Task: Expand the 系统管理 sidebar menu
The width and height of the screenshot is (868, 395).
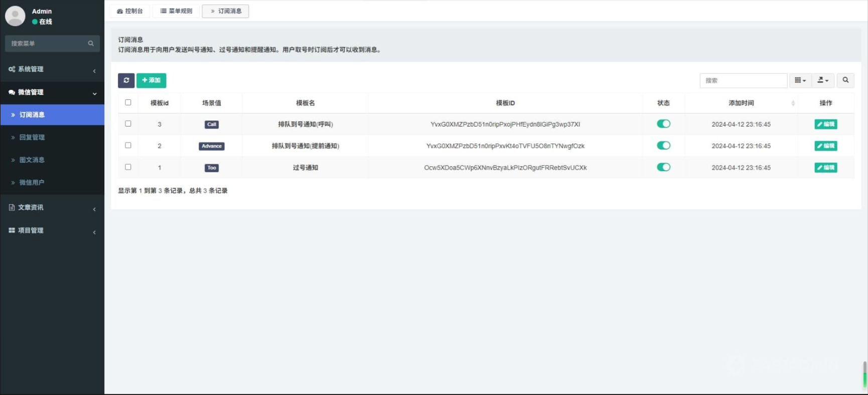Action: [52, 69]
